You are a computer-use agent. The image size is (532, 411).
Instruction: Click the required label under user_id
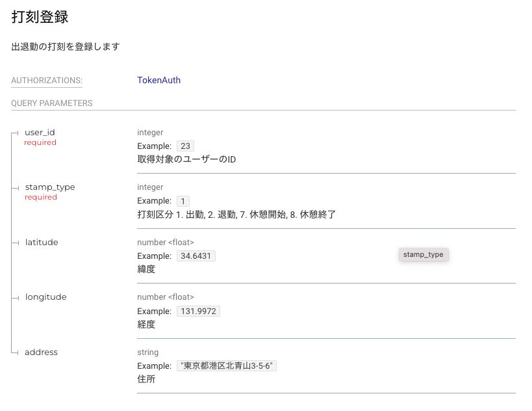40,142
